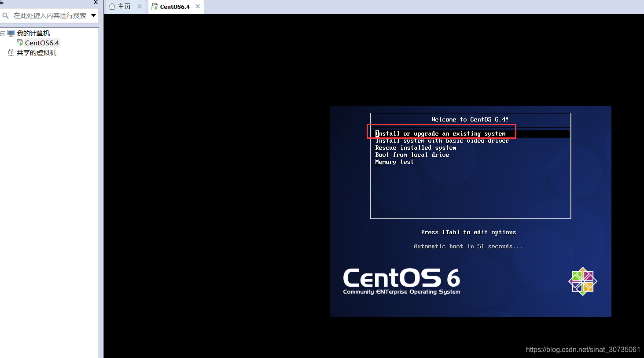Select 'Install system with basic video driver'
The width and height of the screenshot is (644, 358).
click(x=442, y=141)
